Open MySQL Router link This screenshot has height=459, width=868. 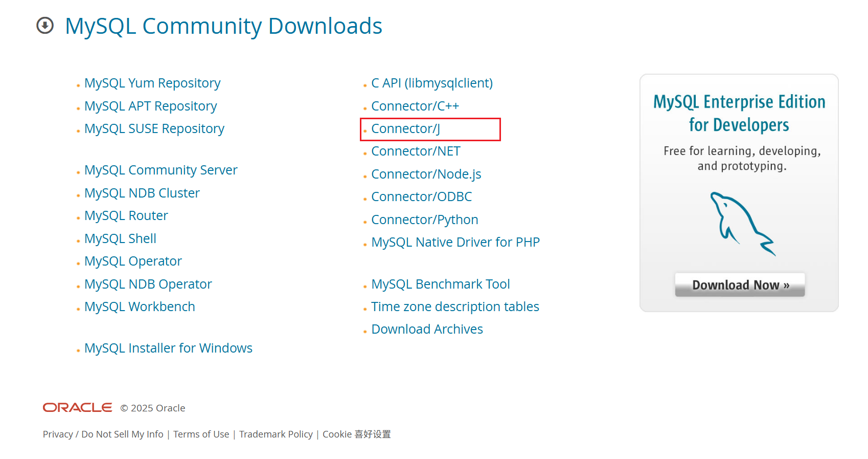click(126, 215)
